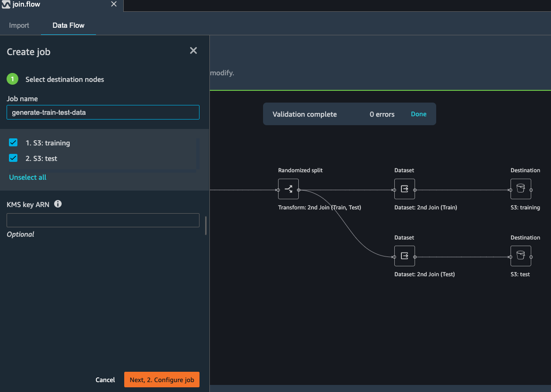The height and width of the screenshot is (392, 551).
Task: Select the join.flow file tab
Action: click(x=62, y=5)
